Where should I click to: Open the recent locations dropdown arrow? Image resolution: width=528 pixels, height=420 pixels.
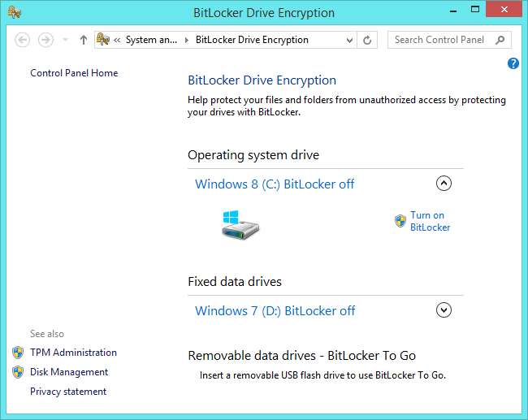pyautogui.click(x=66, y=40)
